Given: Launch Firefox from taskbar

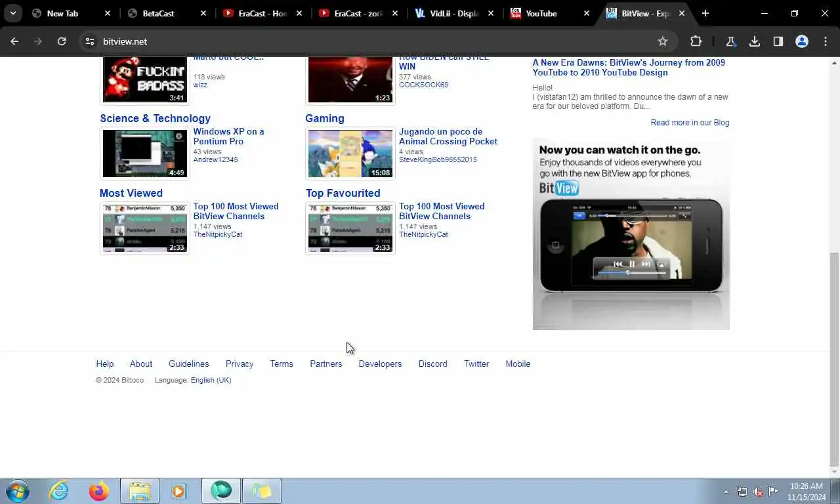Looking at the screenshot, I should click(x=99, y=491).
